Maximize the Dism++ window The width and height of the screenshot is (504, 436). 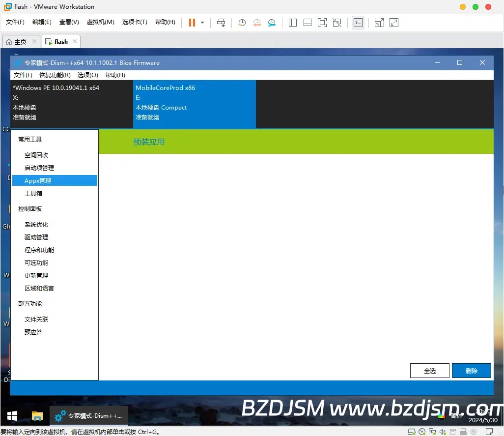[460, 63]
